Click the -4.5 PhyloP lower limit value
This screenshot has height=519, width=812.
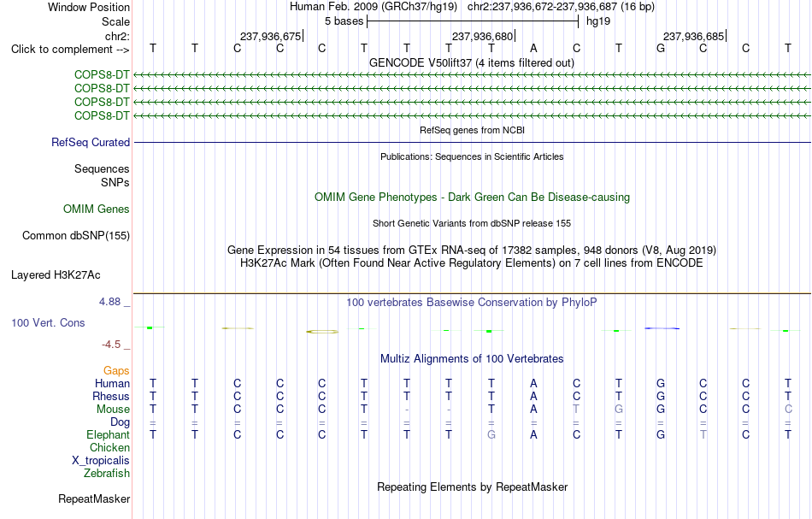pyautogui.click(x=111, y=345)
